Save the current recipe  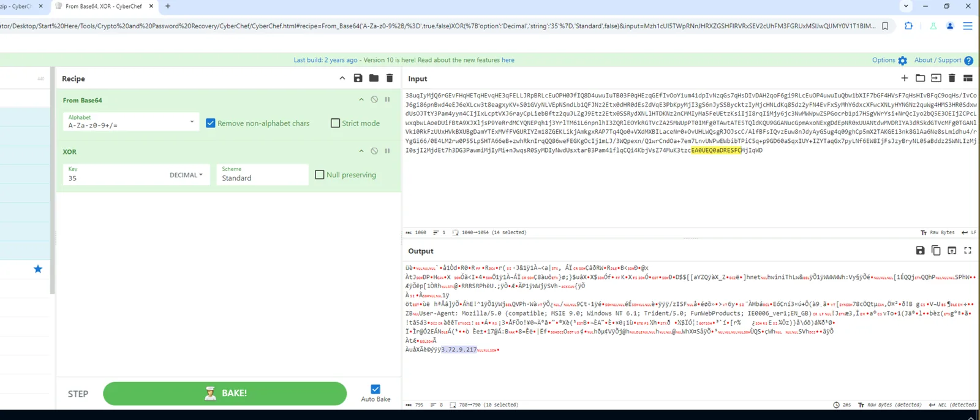[358, 78]
